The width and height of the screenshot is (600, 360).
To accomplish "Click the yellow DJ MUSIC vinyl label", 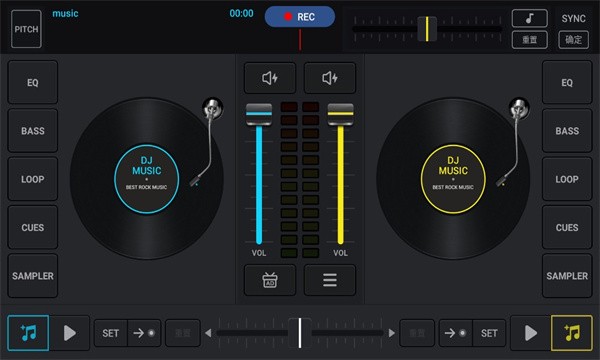I will [x=453, y=179].
